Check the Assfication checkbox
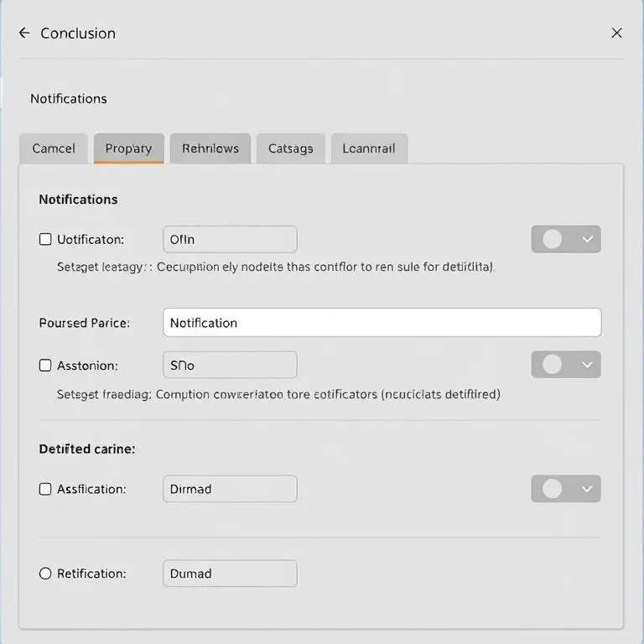 [x=45, y=489]
